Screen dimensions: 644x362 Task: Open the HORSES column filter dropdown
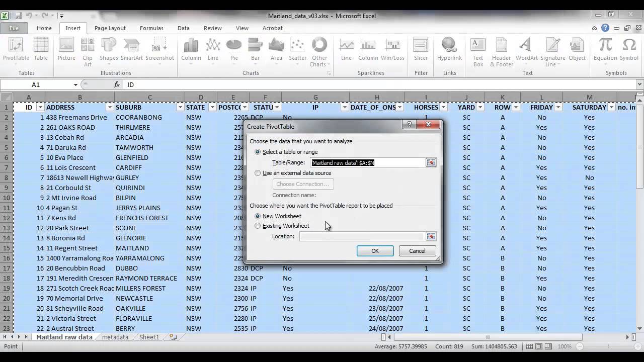(x=443, y=108)
